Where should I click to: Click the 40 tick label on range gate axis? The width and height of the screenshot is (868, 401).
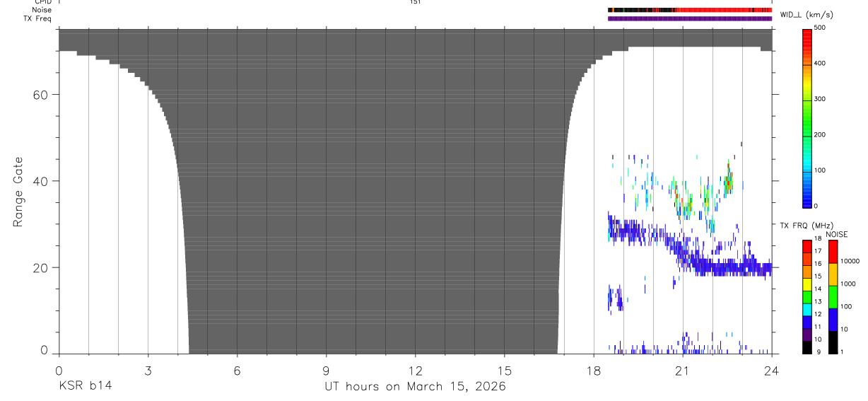(x=41, y=181)
